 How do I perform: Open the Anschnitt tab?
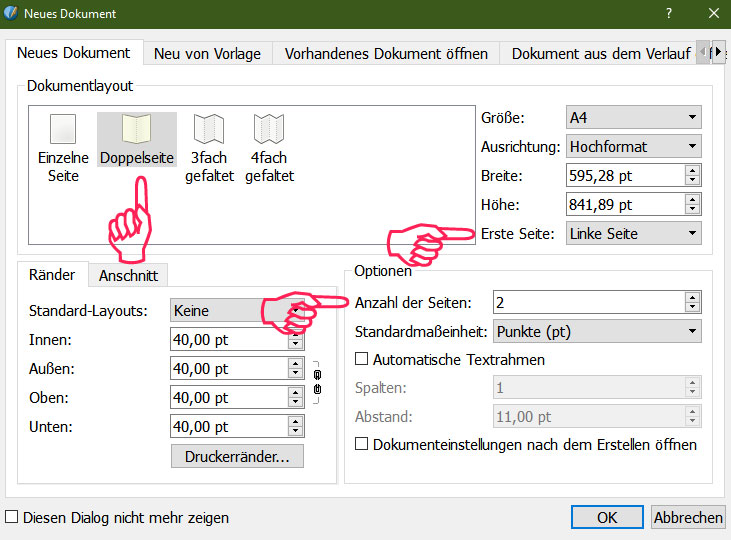(x=127, y=276)
